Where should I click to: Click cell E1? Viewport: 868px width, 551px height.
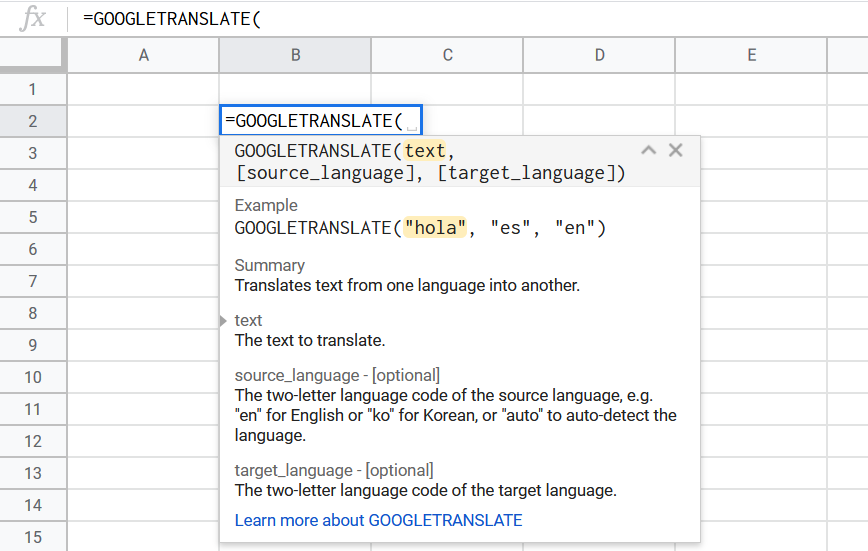(x=751, y=89)
